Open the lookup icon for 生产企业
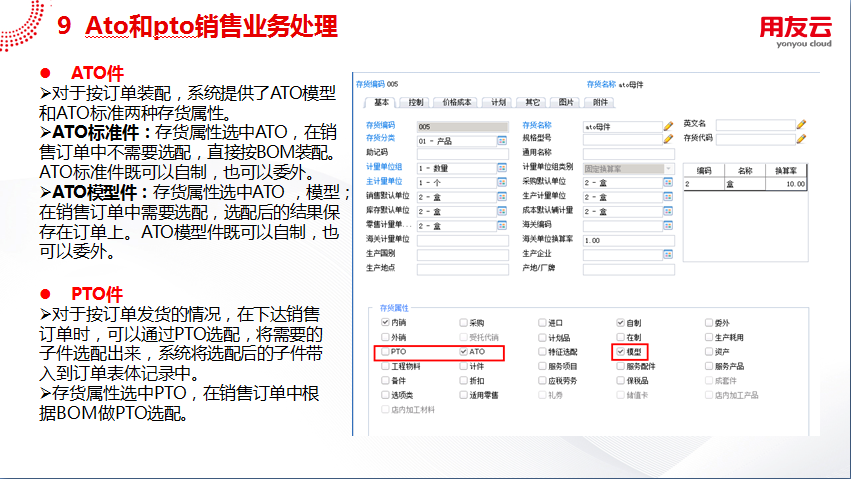The width and height of the screenshot is (851, 479). (x=668, y=254)
